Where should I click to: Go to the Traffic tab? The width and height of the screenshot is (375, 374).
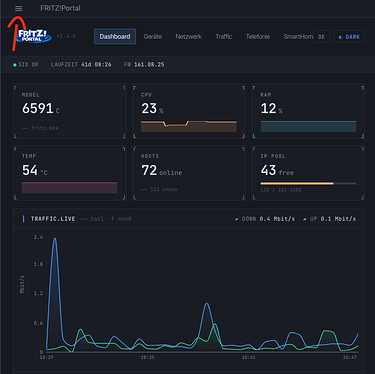point(223,36)
